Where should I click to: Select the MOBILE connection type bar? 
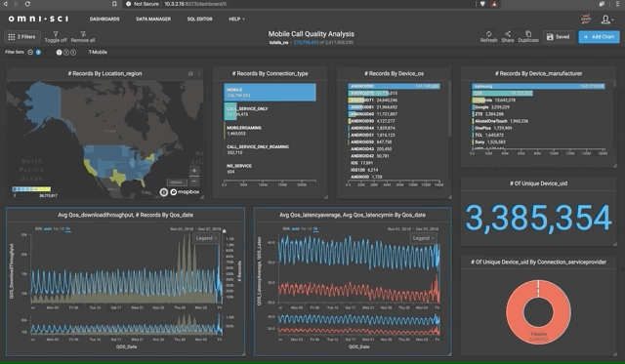[270, 92]
